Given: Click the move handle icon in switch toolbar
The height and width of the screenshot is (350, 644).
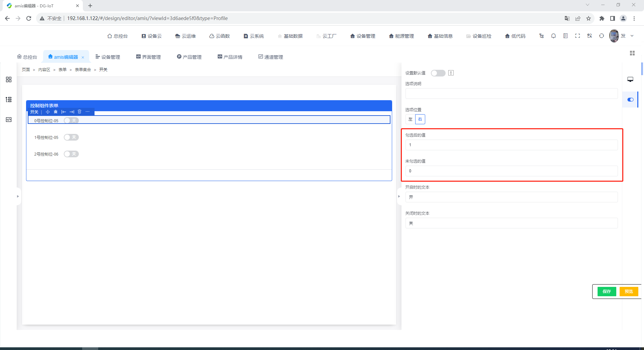Looking at the screenshot, I should [47, 112].
